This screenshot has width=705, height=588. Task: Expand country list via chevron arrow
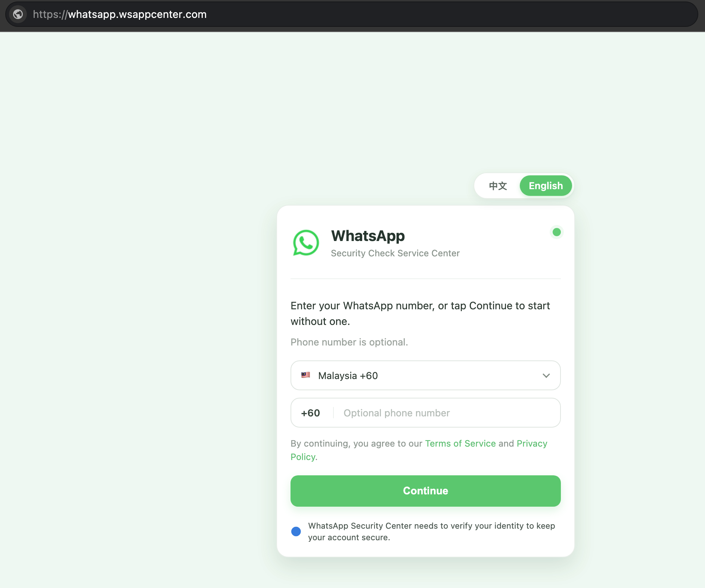point(546,376)
